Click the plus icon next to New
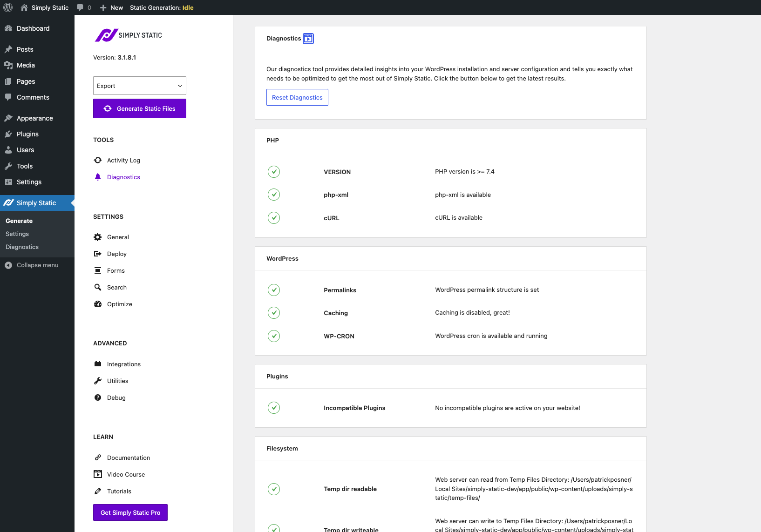The height and width of the screenshot is (532, 761). (x=103, y=7)
